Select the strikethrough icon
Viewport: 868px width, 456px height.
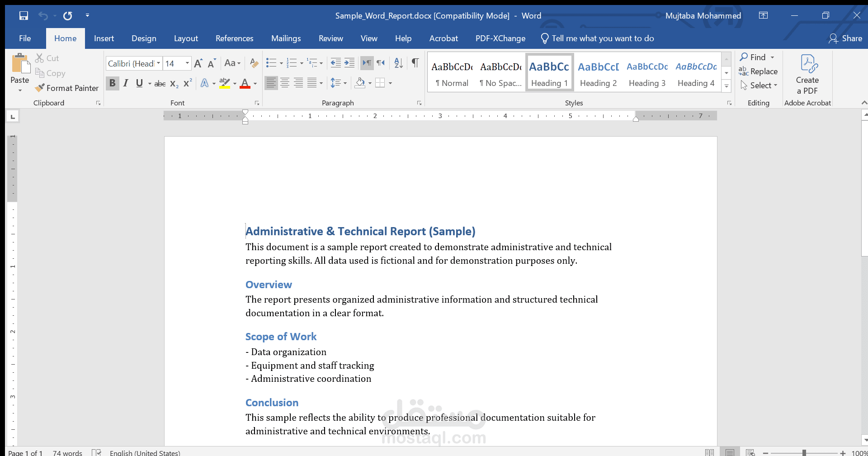point(160,83)
